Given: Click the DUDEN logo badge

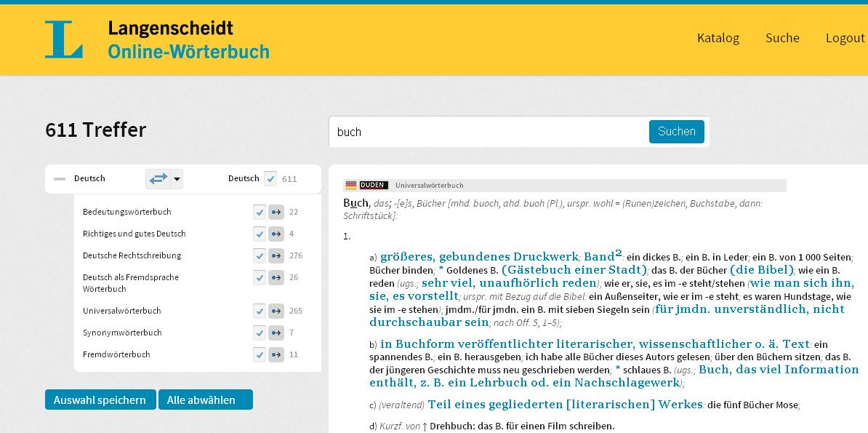Looking at the screenshot, I should tap(374, 185).
